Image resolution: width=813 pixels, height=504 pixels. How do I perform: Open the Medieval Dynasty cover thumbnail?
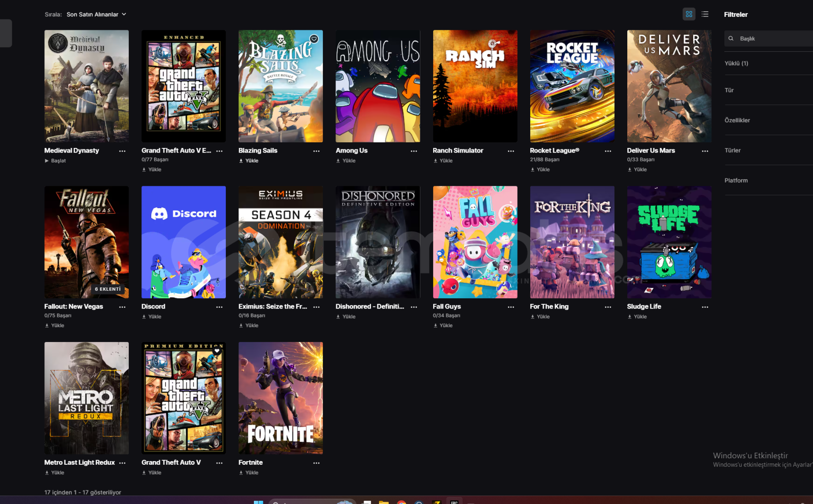86,86
